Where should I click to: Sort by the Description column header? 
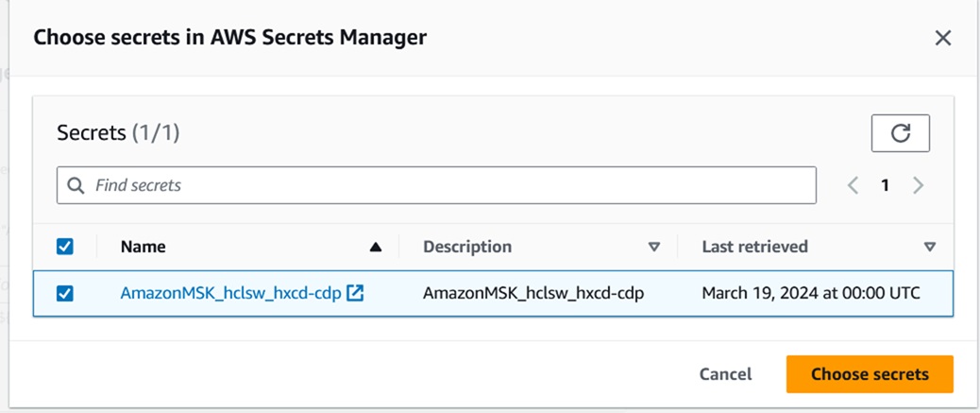467,247
